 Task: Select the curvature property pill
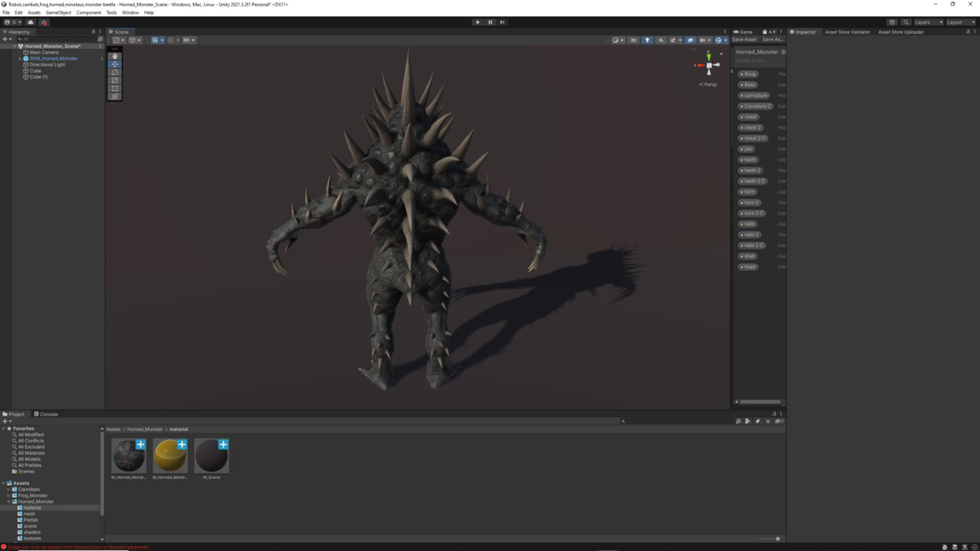click(x=754, y=96)
